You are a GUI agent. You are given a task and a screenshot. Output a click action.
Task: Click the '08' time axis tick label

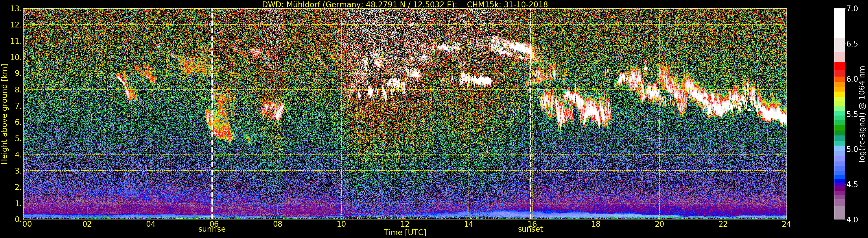[x=278, y=224]
